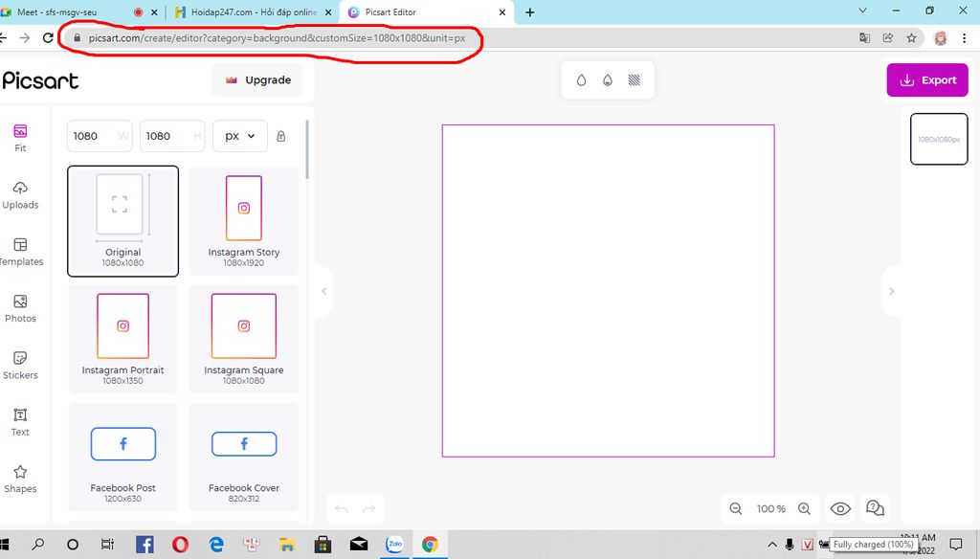The width and height of the screenshot is (980, 559).
Task: Click the undo arrow
Action: tap(342, 509)
